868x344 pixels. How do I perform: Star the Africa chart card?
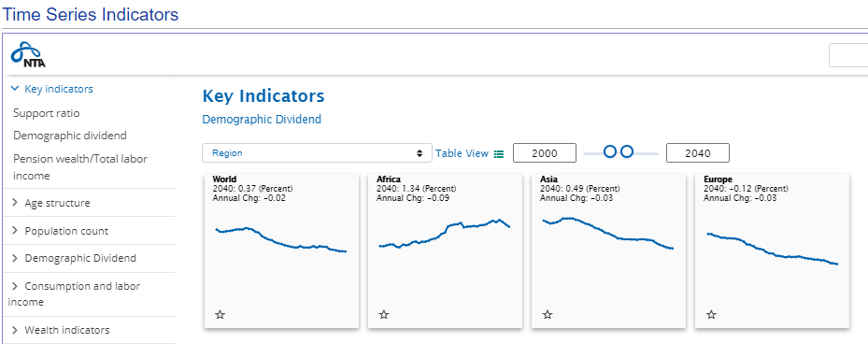(x=384, y=315)
